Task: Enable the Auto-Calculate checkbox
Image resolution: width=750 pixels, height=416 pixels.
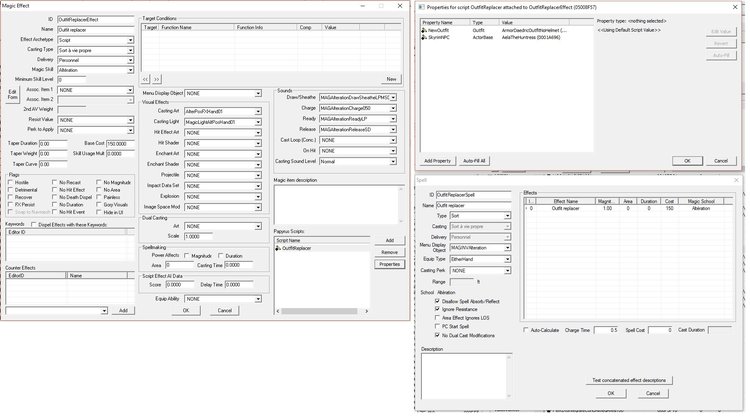Action: [x=526, y=330]
